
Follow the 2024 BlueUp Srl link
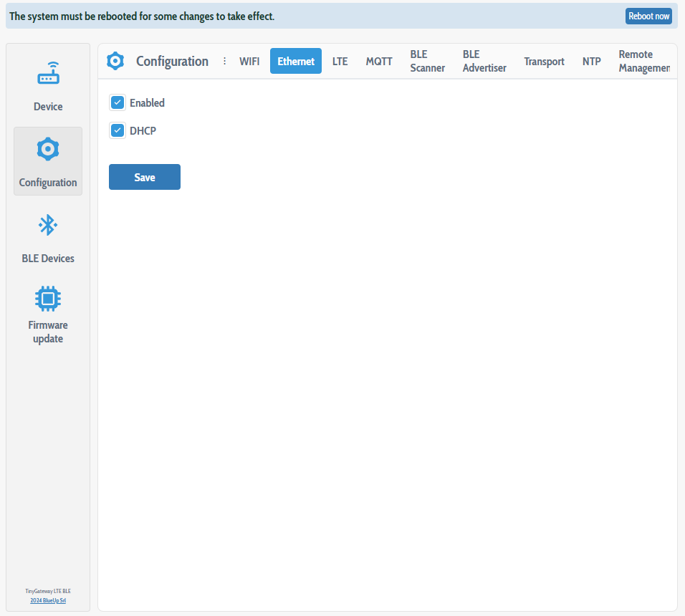click(48, 600)
